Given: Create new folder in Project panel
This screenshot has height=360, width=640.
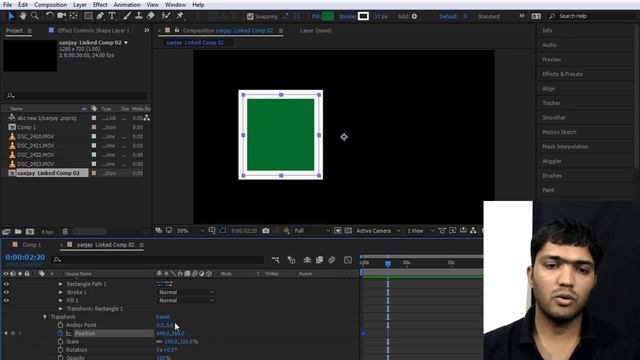Looking at the screenshot, I should 18,232.
